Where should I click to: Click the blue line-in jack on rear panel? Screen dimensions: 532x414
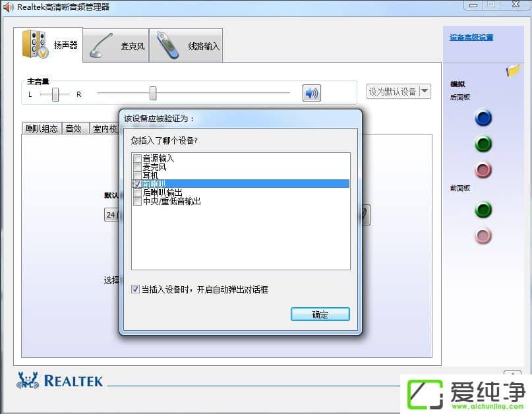click(x=483, y=118)
